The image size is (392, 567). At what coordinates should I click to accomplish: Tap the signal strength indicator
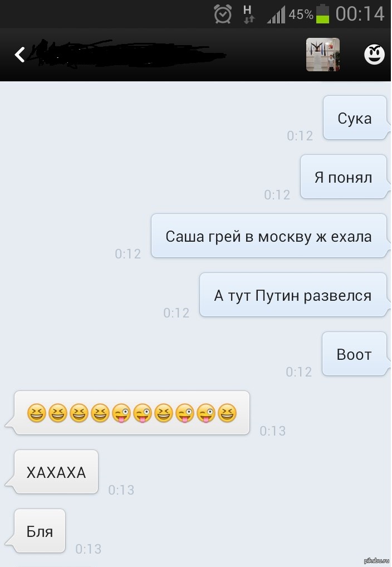(276, 15)
